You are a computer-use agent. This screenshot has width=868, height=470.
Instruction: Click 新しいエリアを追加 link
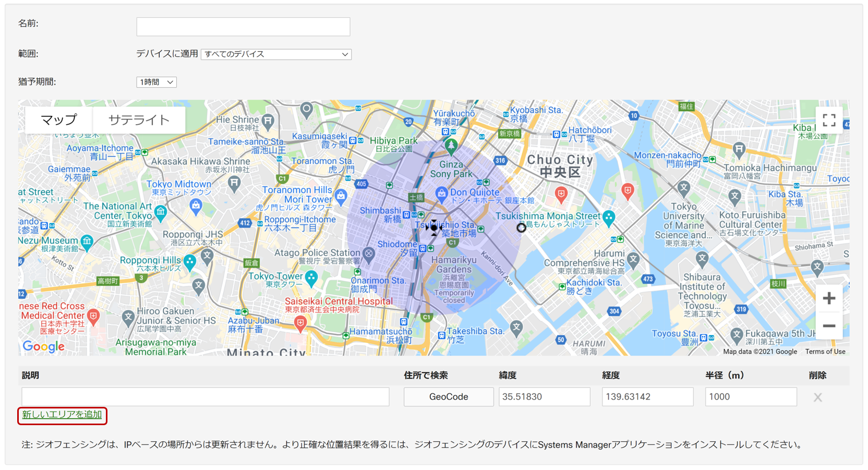click(x=62, y=415)
